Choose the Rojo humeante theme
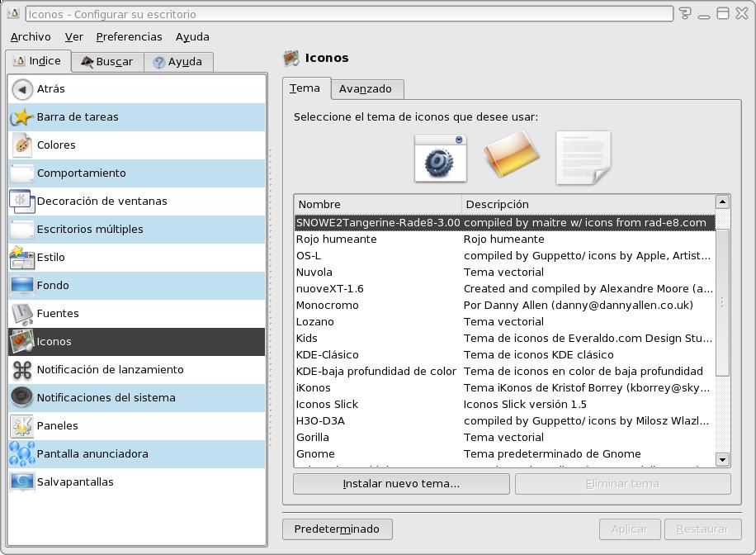 pos(504,240)
